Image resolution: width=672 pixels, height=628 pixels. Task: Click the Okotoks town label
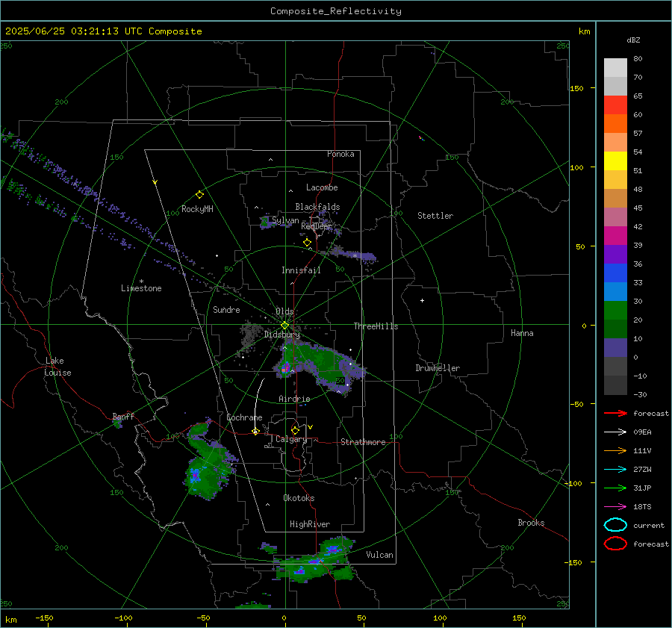pyautogui.click(x=299, y=497)
